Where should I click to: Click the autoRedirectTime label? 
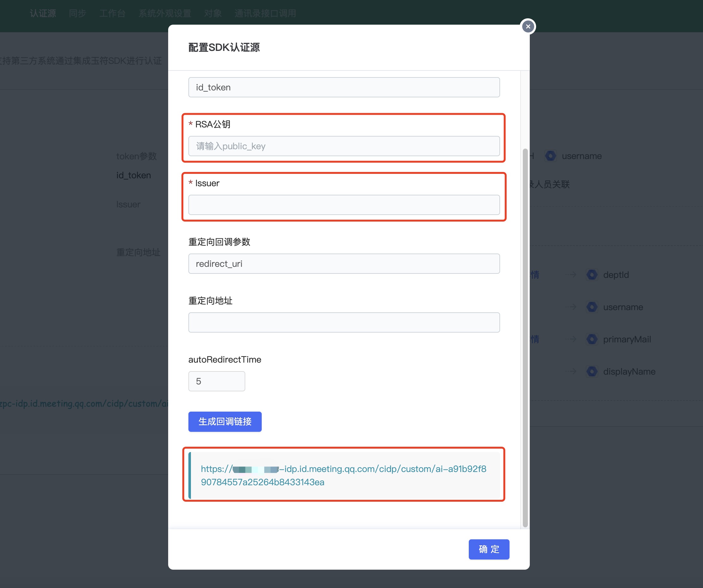click(x=225, y=359)
